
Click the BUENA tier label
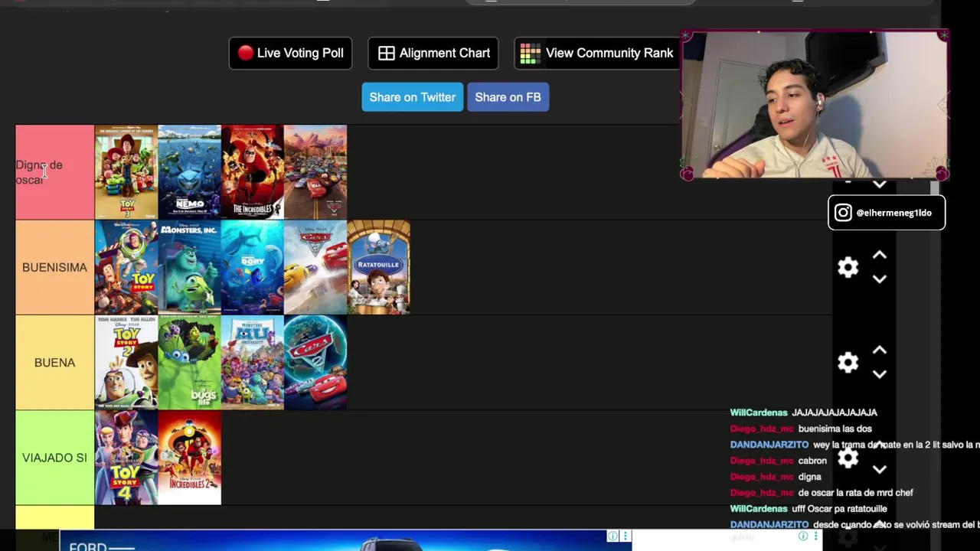click(54, 362)
